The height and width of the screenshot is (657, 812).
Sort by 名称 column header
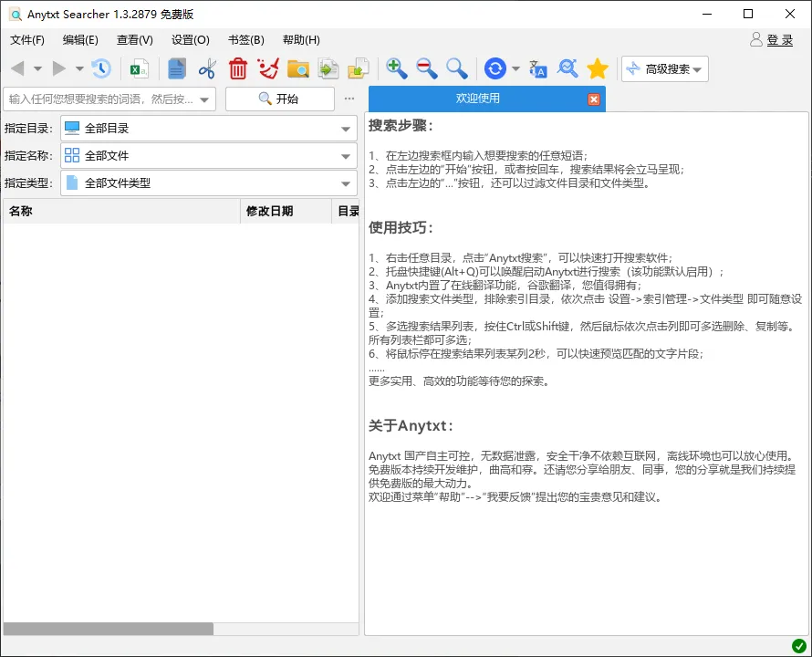click(121, 211)
